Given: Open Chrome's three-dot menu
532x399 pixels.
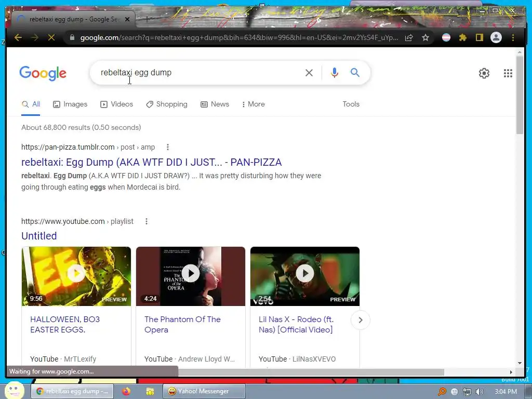Looking at the screenshot, I should (513, 37).
